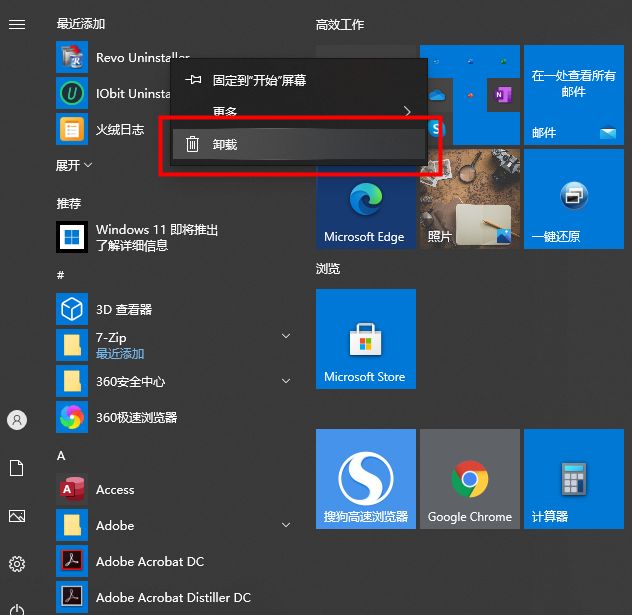
Task: Click the 3D 查看器 app name
Action: click(x=124, y=310)
